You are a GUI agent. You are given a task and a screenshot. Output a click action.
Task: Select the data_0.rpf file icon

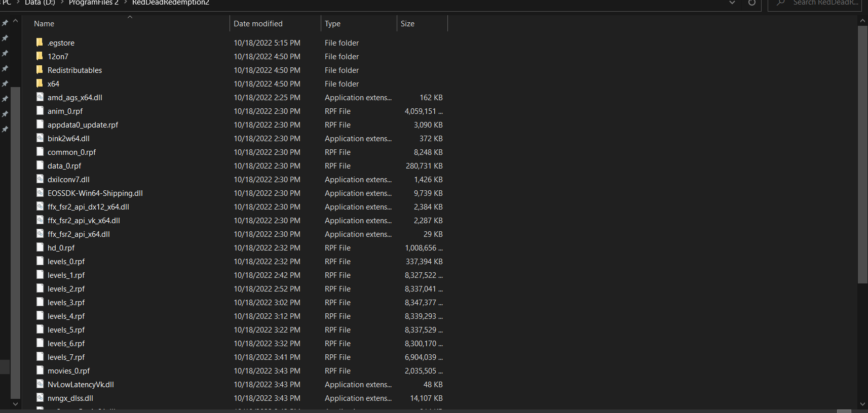(40, 166)
